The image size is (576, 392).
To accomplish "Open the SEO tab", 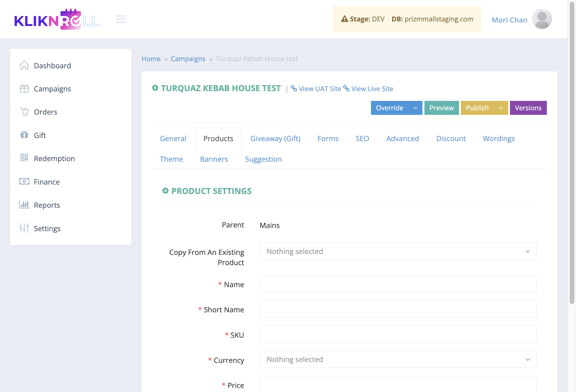I will [x=362, y=139].
